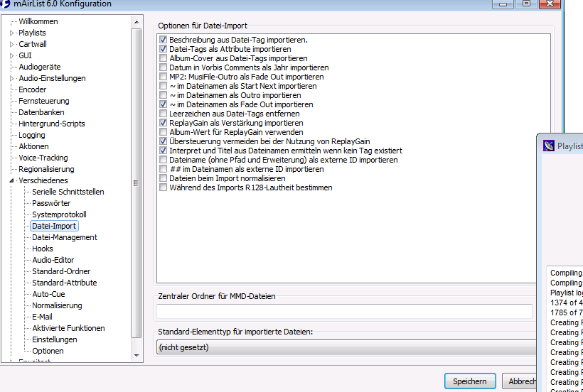Screen dimensions: 583x392
Task: Select Datei-Management in the tree
Action: pyautogui.click(x=64, y=237)
